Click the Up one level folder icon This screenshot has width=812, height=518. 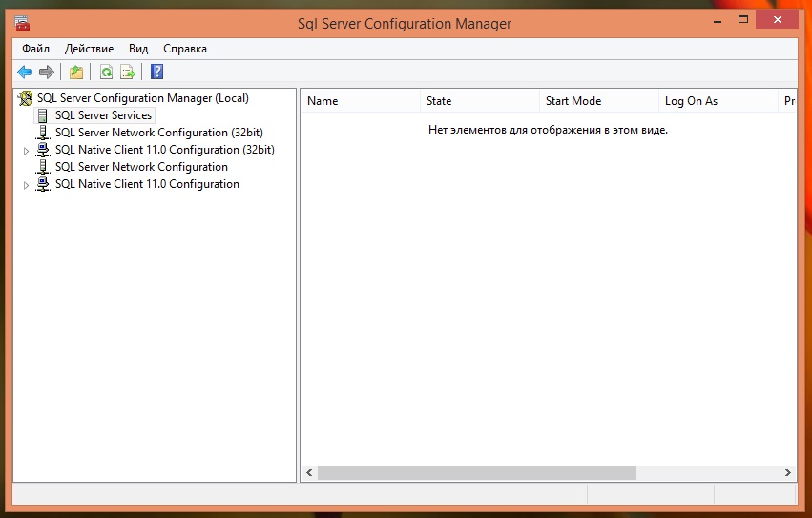click(76, 72)
